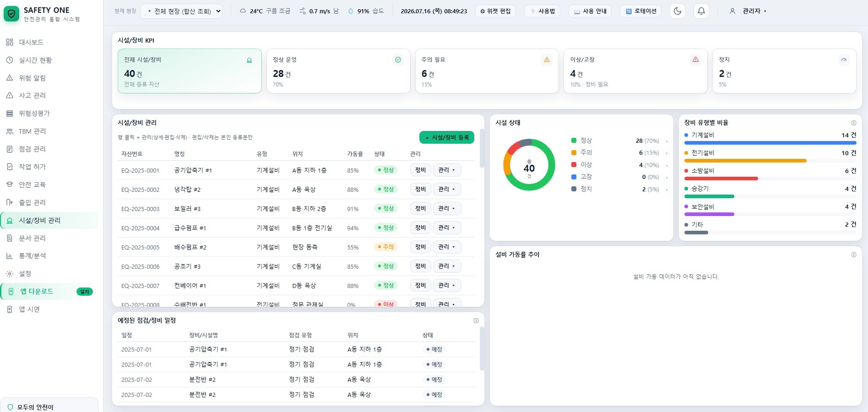Select 위험성평가 in the sidebar

49,113
